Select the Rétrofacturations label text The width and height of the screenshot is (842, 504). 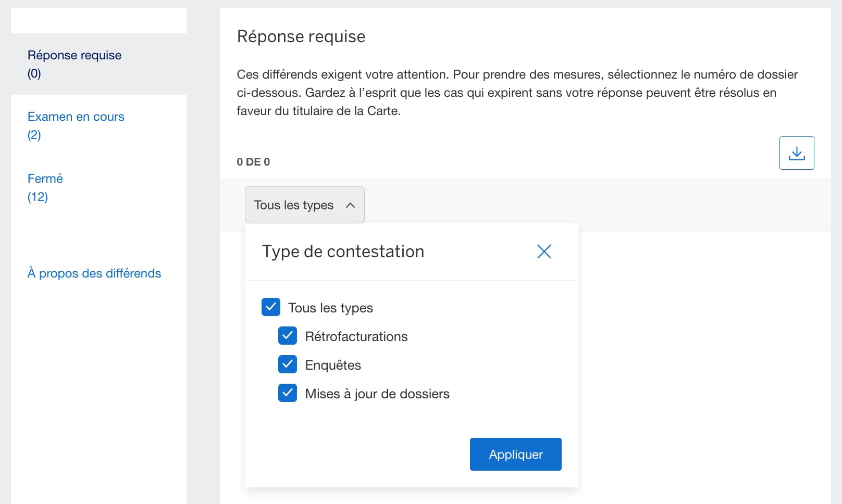356,336
